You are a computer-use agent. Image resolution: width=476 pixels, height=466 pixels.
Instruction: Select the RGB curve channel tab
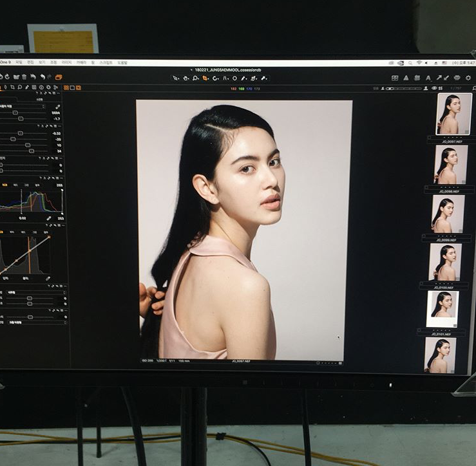[x=1, y=232]
